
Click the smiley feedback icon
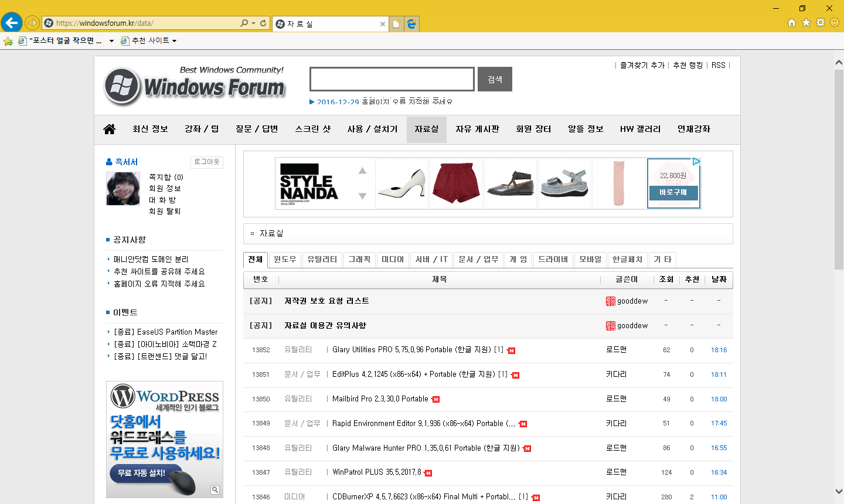(835, 22)
